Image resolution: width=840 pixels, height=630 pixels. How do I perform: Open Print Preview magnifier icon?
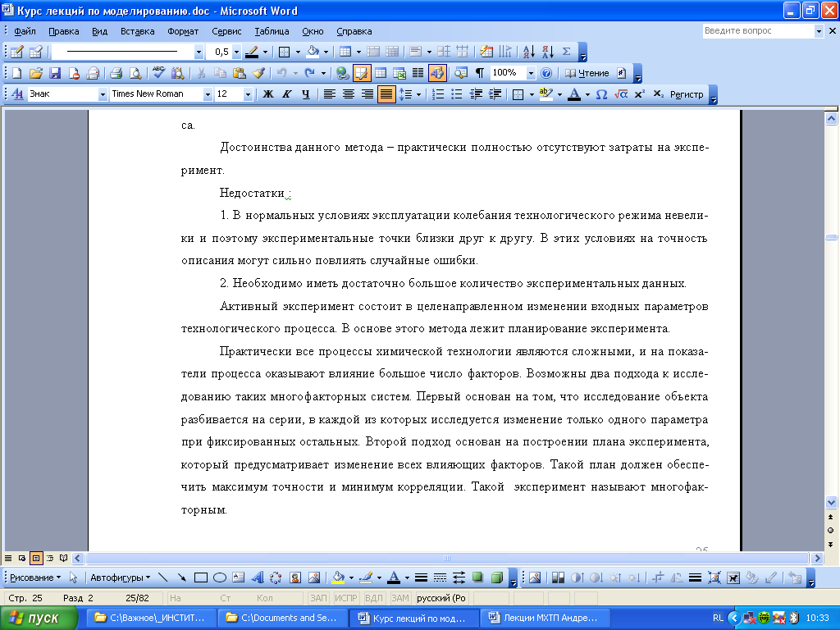135,73
